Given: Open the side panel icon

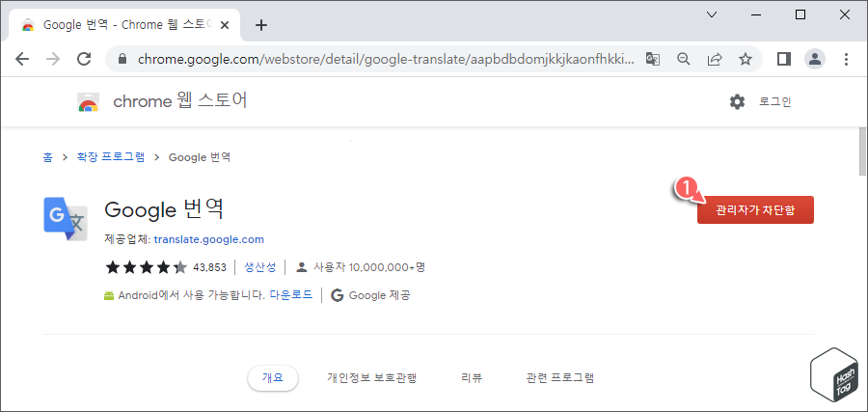Looking at the screenshot, I should click(x=784, y=59).
